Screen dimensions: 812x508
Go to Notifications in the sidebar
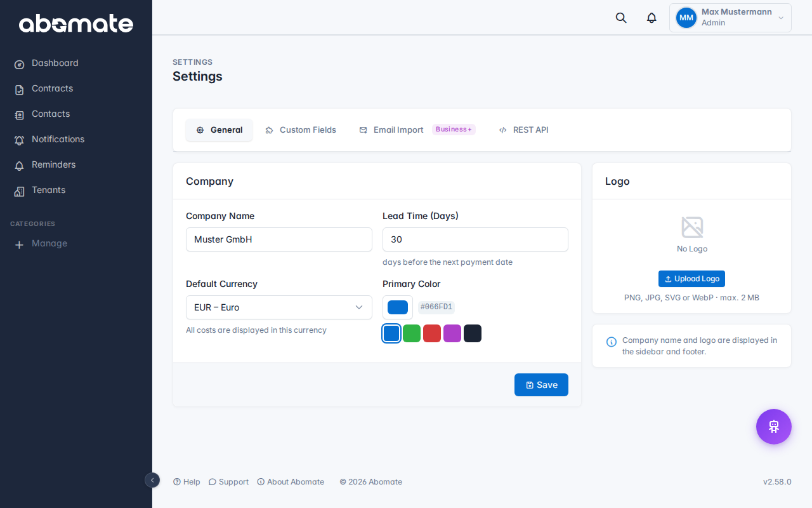pos(58,139)
